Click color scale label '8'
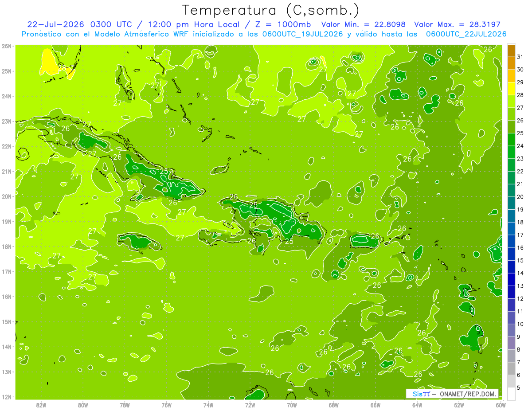The height and width of the screenshot is (411, 532). point(519,349)
